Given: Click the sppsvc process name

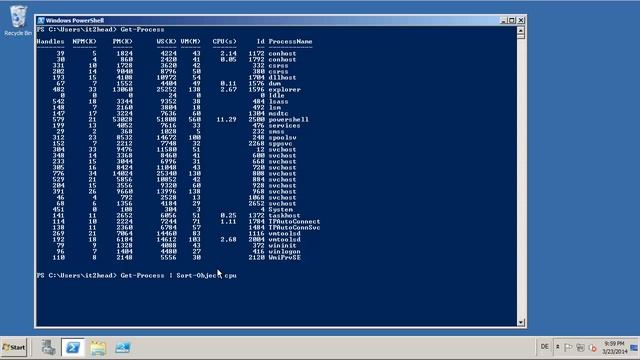Looking at the screenshot, I should coord(280,144).
